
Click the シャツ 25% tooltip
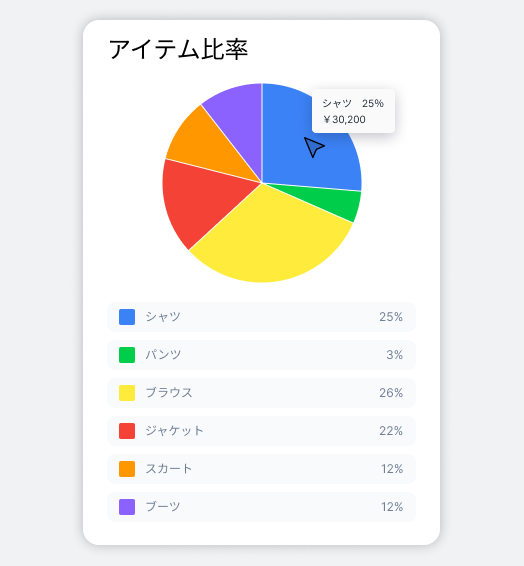[x=353, y=111]
